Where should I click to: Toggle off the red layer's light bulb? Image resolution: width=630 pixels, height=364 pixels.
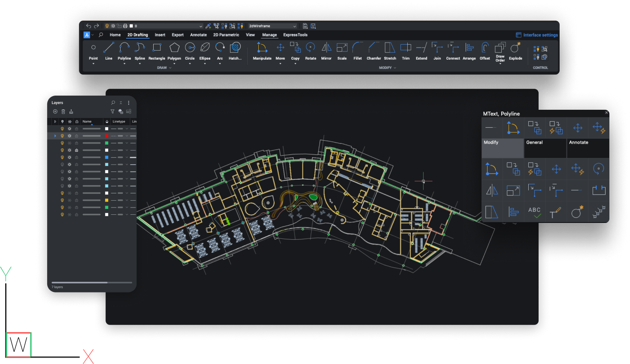click(x=62, y=135)
